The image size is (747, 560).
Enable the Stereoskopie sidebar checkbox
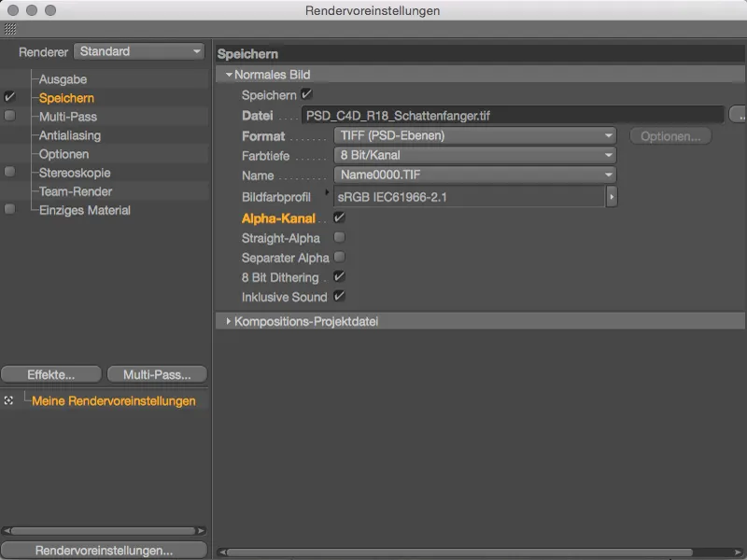(9, 172)
